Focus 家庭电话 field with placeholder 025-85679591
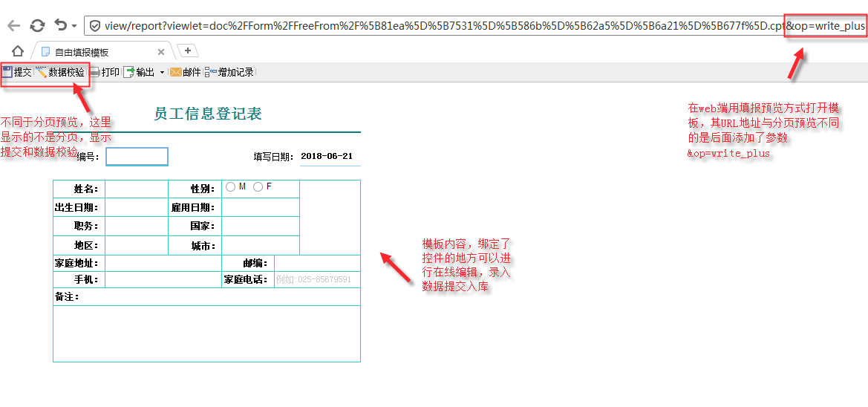Image resolution: width=868 pixels, height=407 pixels. [317, 280]
